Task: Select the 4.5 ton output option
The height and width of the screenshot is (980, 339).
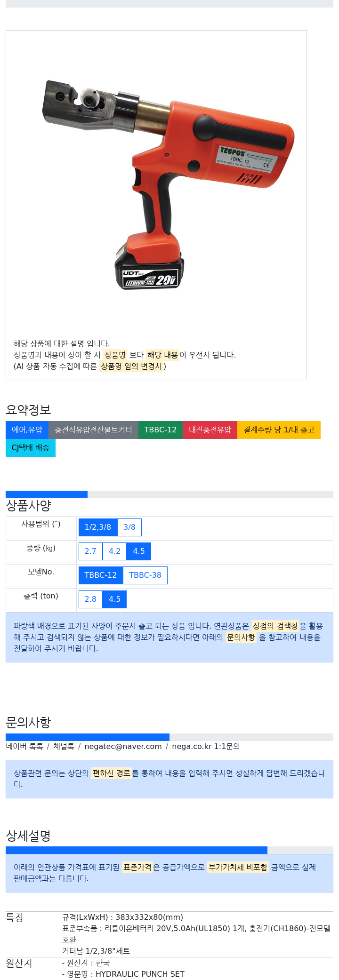Action: pos(115,599)
